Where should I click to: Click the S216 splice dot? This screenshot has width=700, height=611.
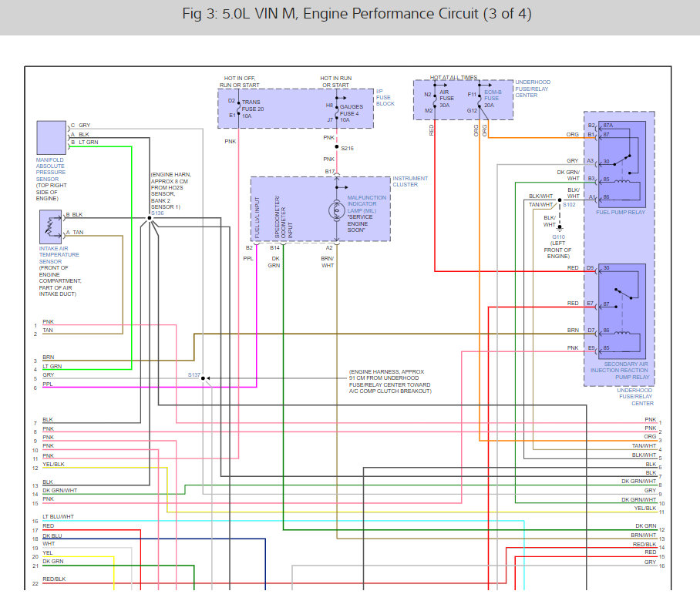[337, 147]
